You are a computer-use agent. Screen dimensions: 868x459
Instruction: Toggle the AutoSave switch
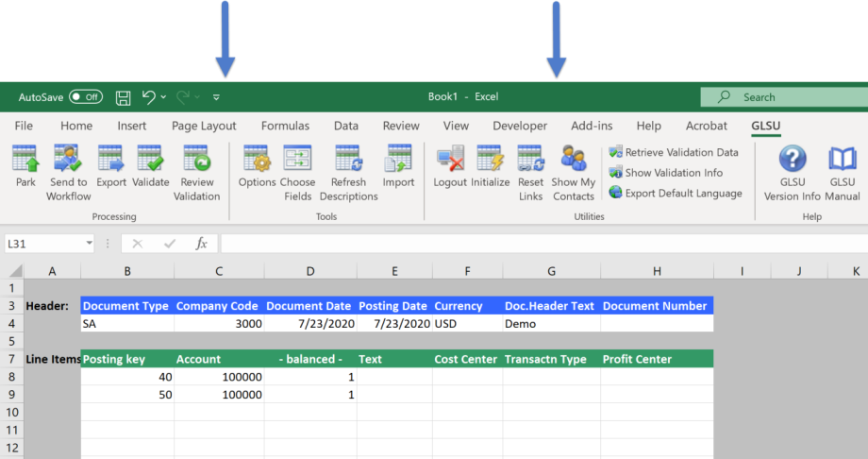pos(86,97)
